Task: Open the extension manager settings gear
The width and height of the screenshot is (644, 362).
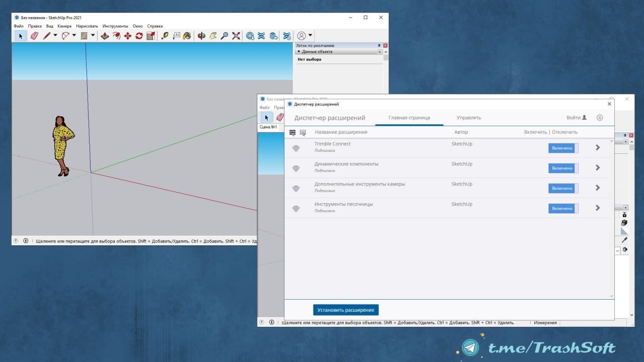Action: click(600, 118)
